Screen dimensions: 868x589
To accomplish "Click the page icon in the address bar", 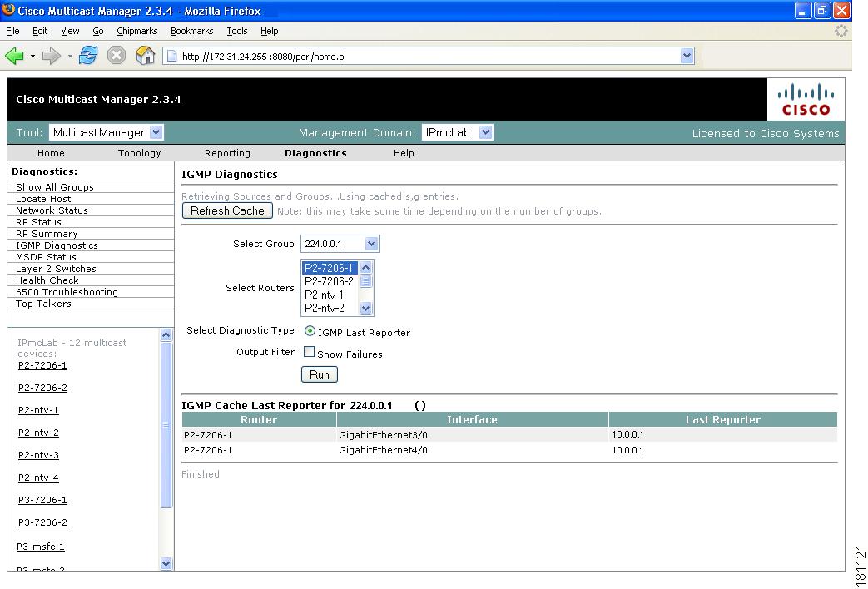I will [x=172, y=56].
